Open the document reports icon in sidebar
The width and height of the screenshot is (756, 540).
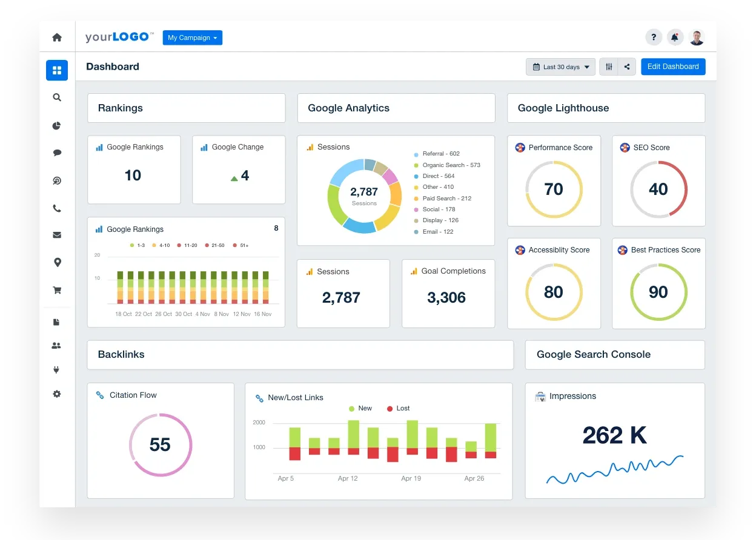(57, 322)
